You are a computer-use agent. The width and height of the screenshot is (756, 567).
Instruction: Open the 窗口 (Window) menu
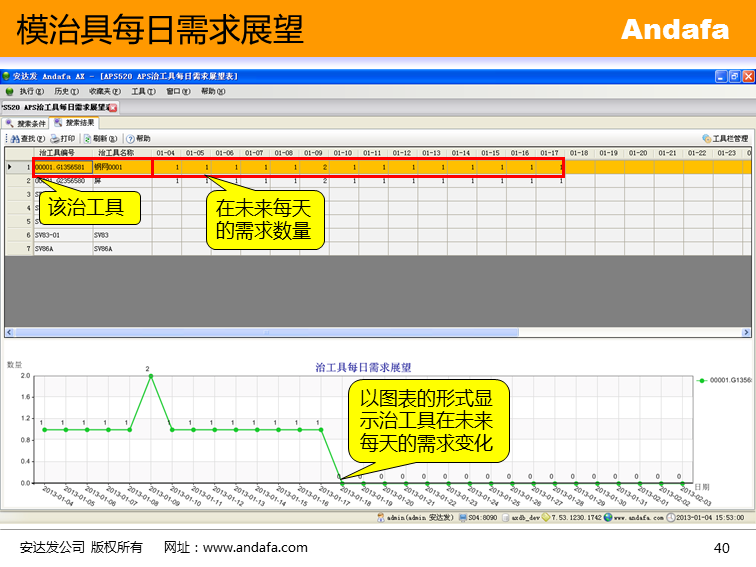pos(178,91)
